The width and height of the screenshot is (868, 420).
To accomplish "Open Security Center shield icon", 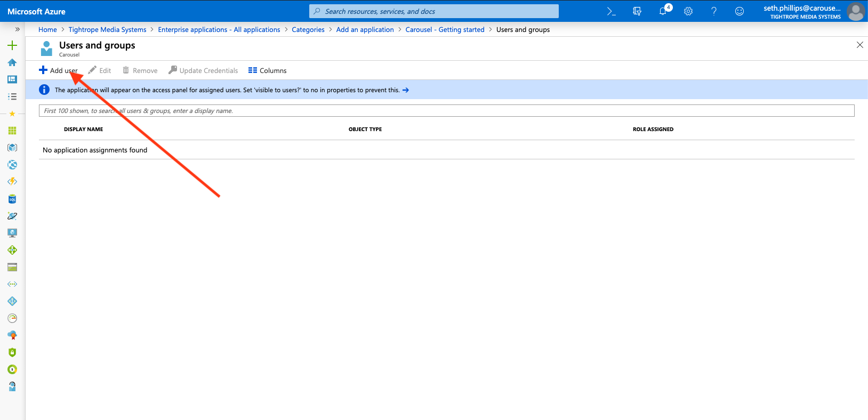I will [x=12, y=352].
